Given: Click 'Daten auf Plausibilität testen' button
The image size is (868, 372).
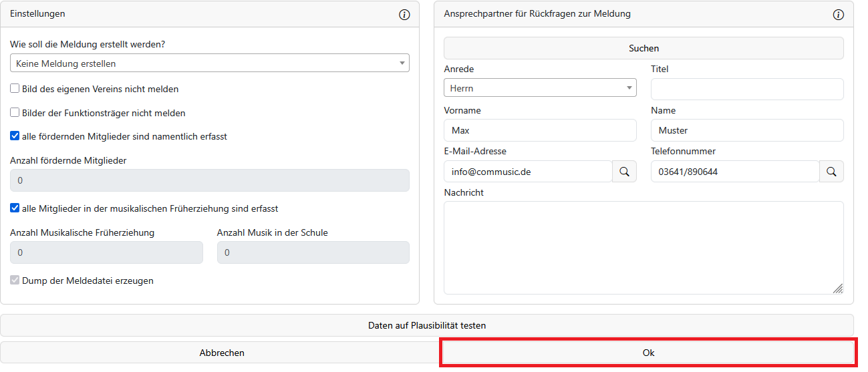Looking at the screenshot, I should (426, 326).
